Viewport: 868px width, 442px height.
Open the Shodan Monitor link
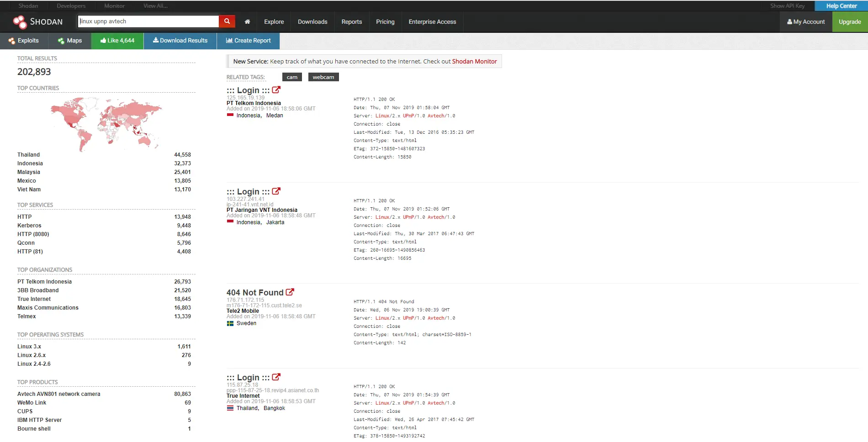click(474, 61)
